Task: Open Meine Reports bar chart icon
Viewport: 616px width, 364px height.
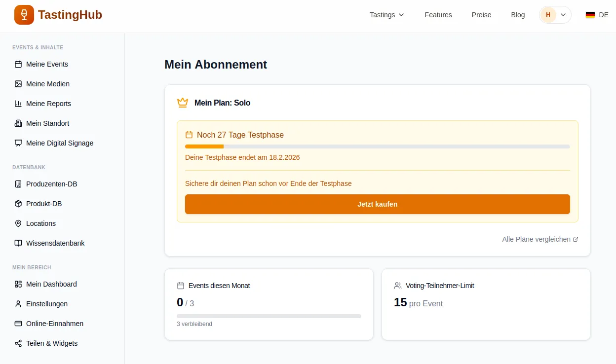Action: 18,104
